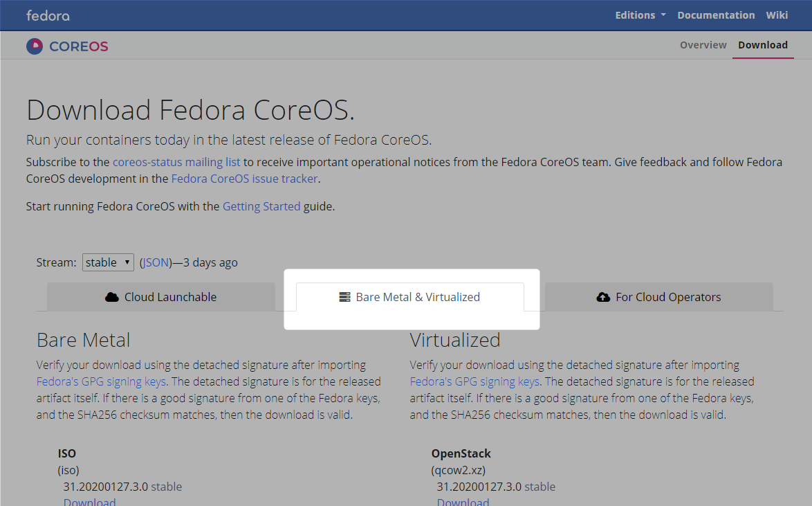Click Fedora's GPG signing keys under Bare Metal
812x506 pixels.
coord(101,381)
